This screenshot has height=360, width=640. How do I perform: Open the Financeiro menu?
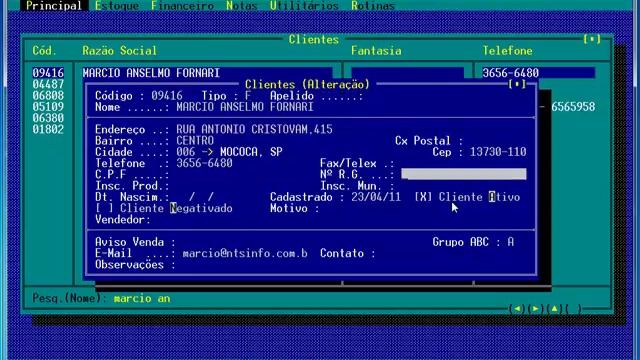(182, 6)
